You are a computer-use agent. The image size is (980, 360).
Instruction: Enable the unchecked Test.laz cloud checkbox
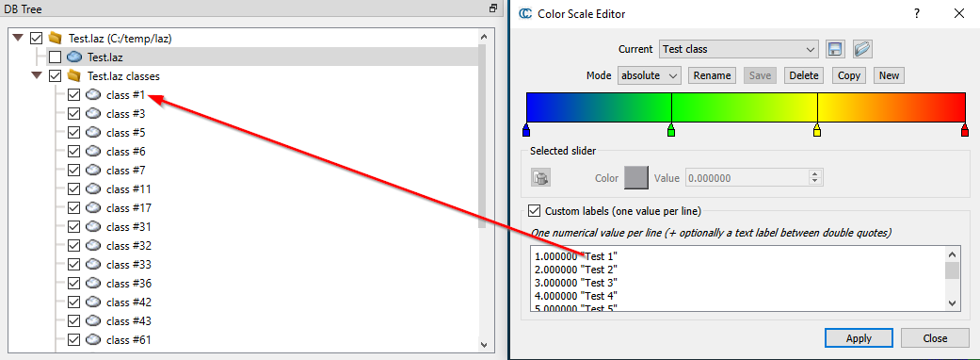[x=55, y=57]
